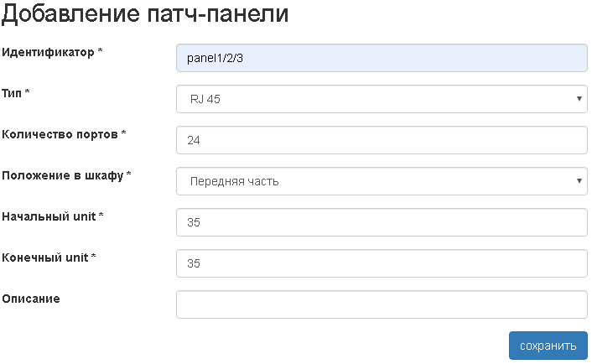Select the Начальный unit input field
The image size is (592, 364).
pyautogui.click(x=382, y=222)
